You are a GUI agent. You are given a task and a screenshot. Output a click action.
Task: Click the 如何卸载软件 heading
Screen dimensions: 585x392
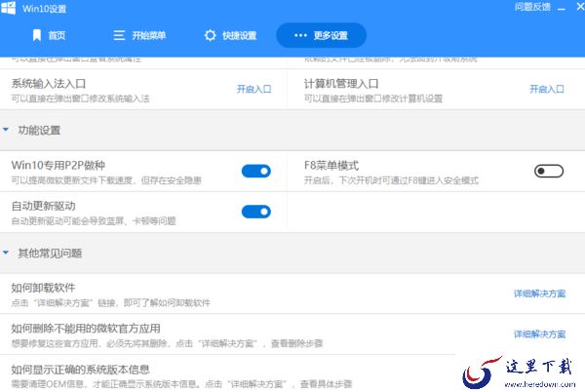point(43,288)
